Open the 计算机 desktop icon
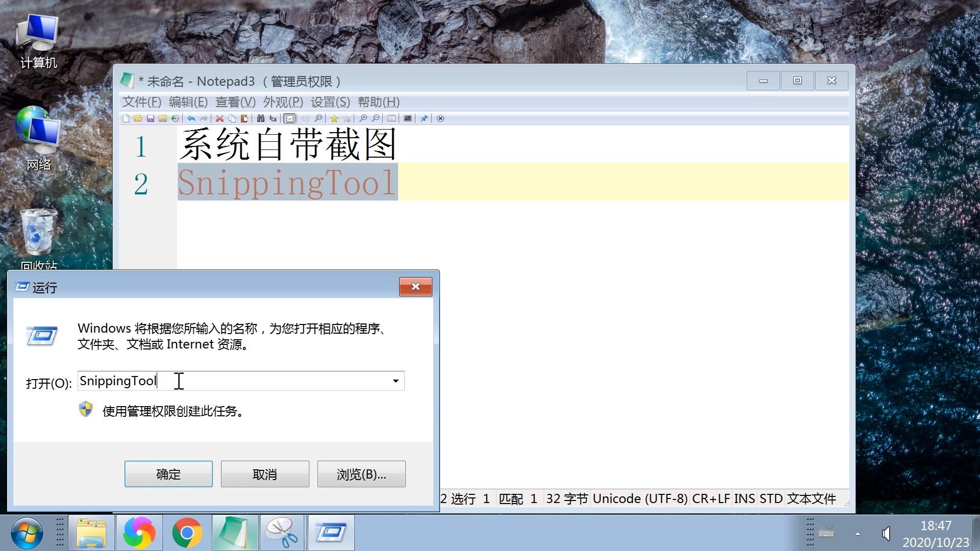 (38, 41)
